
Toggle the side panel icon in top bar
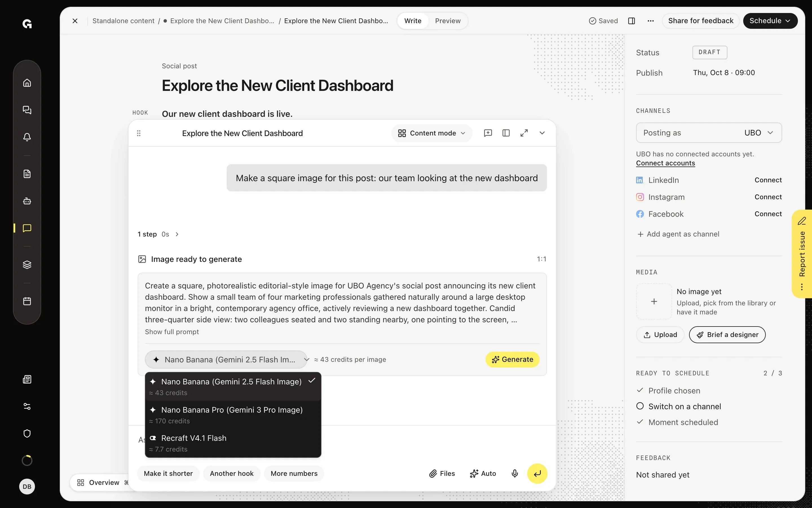(632, 21)
